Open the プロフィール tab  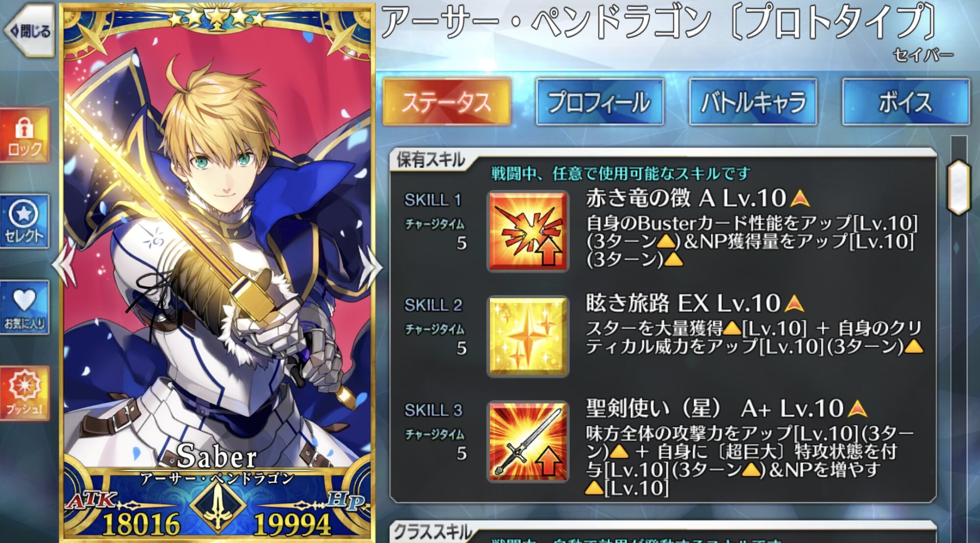(x=600, y=102)
